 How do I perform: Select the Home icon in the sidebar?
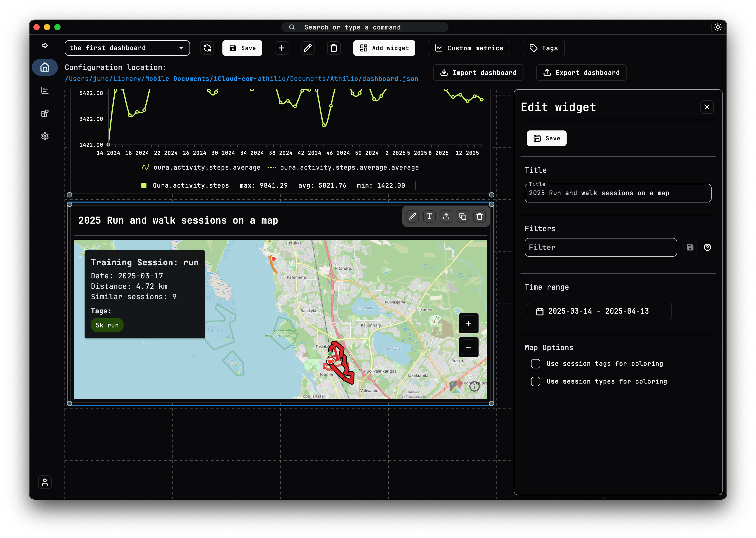click(x=45, y=67)
